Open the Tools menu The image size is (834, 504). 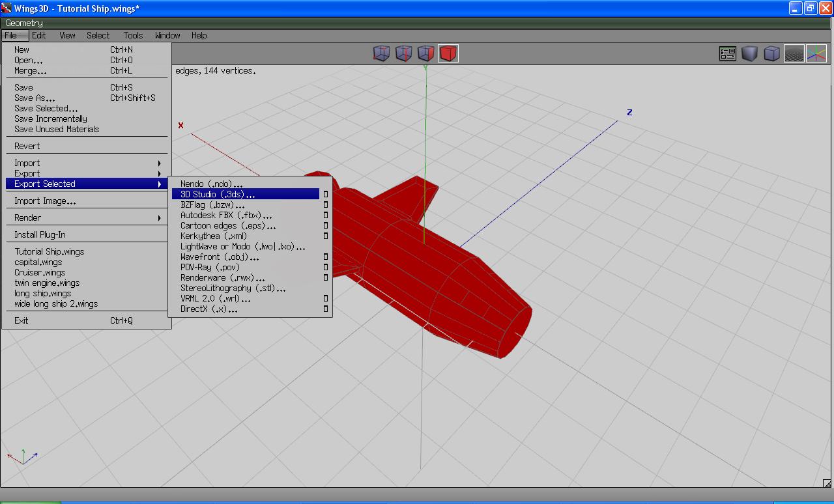[133, 35]
